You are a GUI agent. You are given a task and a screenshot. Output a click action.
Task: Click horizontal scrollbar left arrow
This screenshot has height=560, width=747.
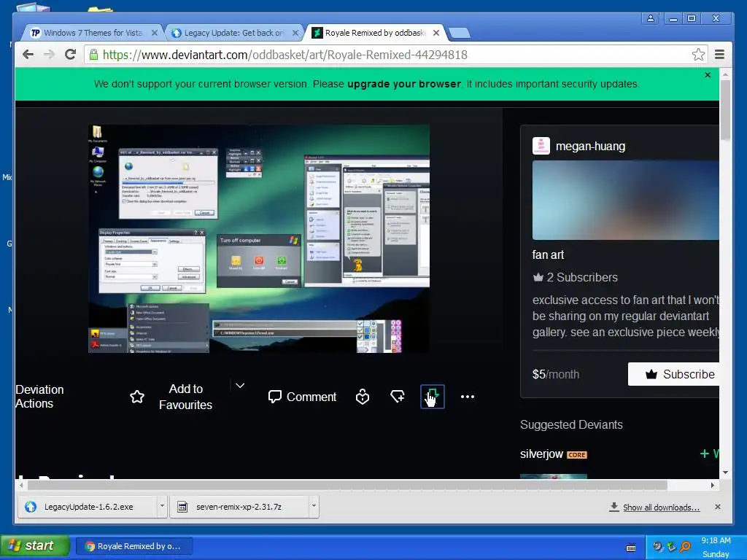coord(20,485)
